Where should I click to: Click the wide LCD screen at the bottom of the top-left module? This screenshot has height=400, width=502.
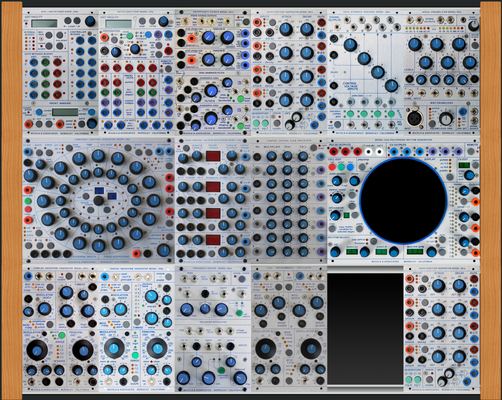65,112
